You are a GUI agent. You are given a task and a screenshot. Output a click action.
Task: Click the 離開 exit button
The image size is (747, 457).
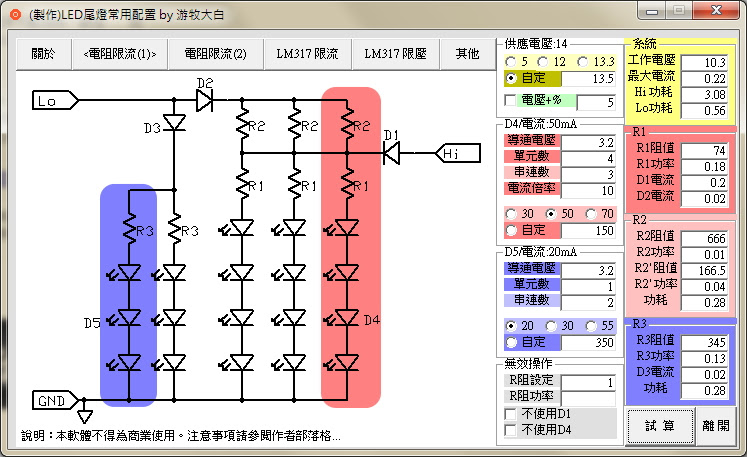tap(714, 425)
